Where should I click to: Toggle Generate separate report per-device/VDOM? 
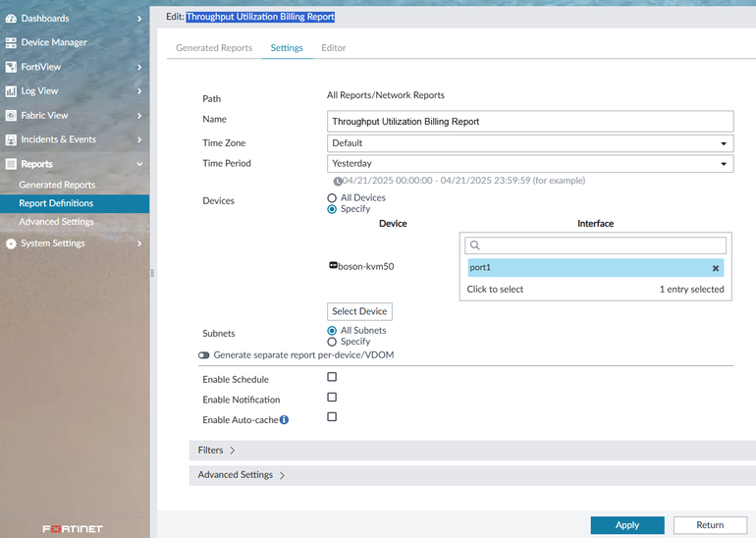coord(203,355)
